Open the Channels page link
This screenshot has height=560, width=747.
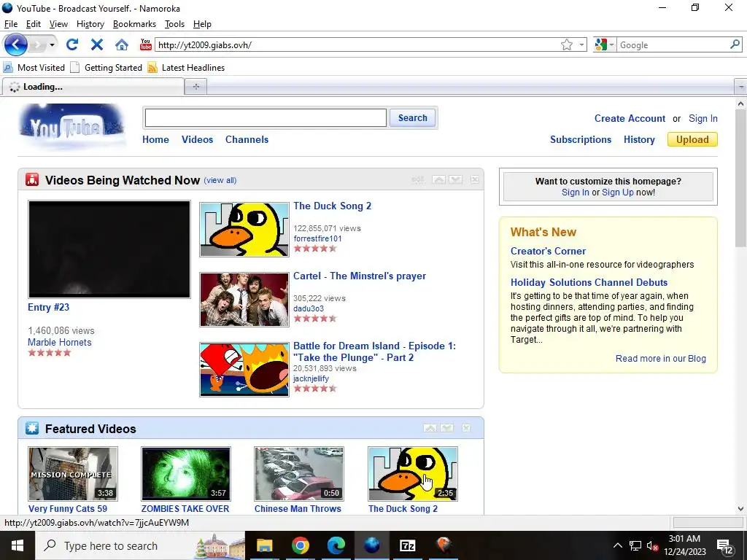(x=247, y=139)
